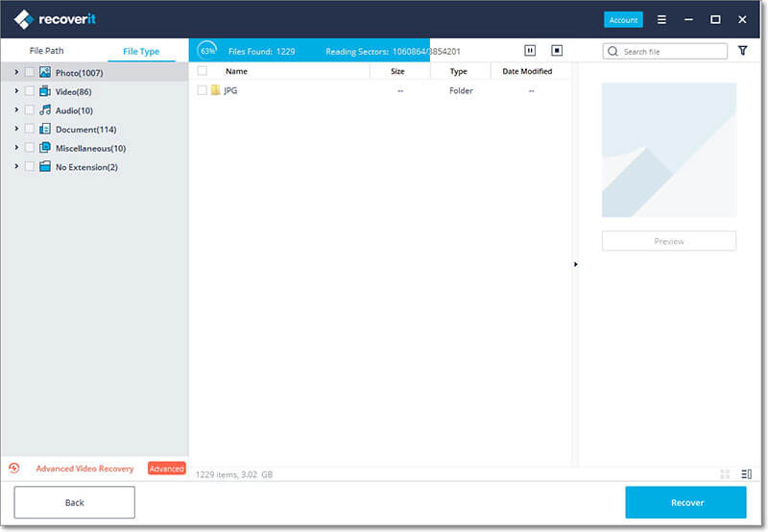
Task: Expand the Audio(10) tree node
Action: [16, 109]
